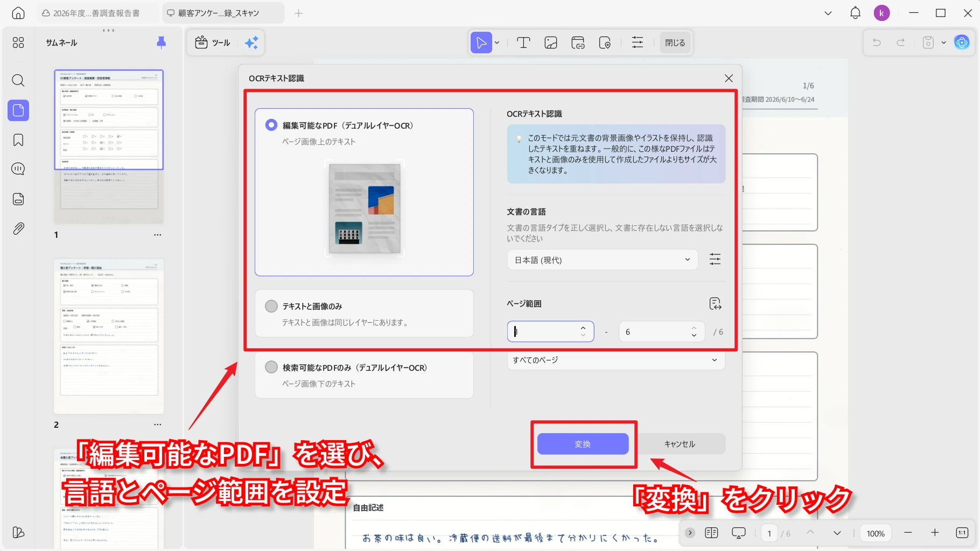
Task: Open the Search icon in the left sidebar
Action: click(x=18, y=81)
